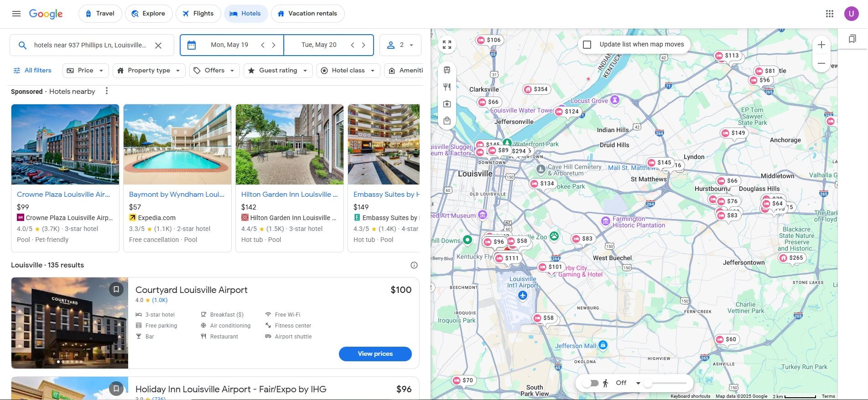The height and width of the screenshot is (400, 868).
Task: Open the Property type dropdown
Action: click(149, 71)
